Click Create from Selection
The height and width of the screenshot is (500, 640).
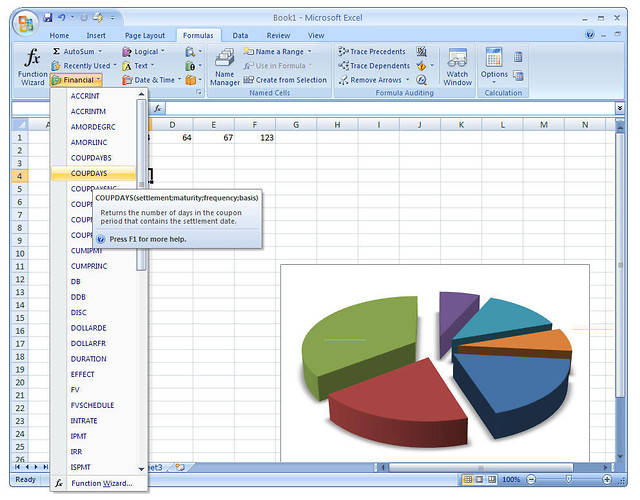click(x=285, y=80)
